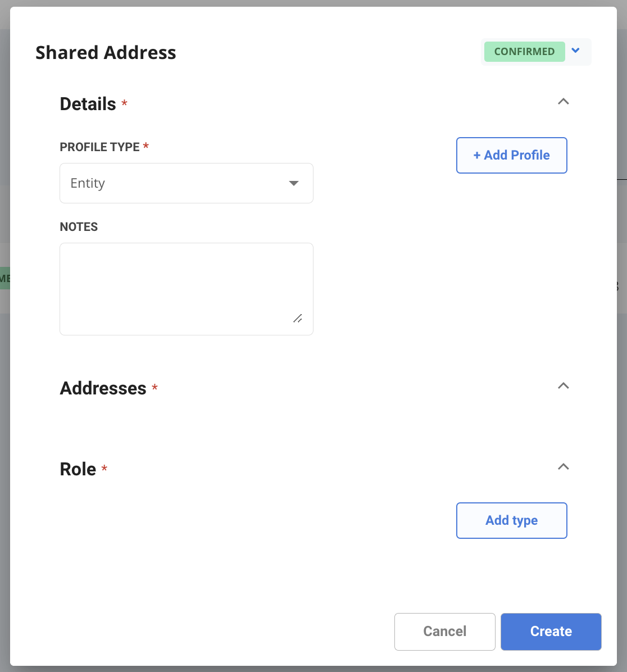This screenshot has width=627, height=672.
Task: Click the PROFILE TYPE field label
Action: (x=99, y=147)
